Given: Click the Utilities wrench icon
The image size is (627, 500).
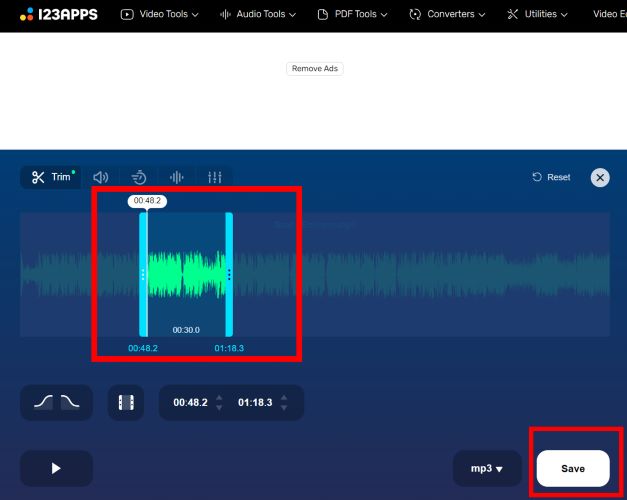Looking at the screenshot, I should pos(512,15).
